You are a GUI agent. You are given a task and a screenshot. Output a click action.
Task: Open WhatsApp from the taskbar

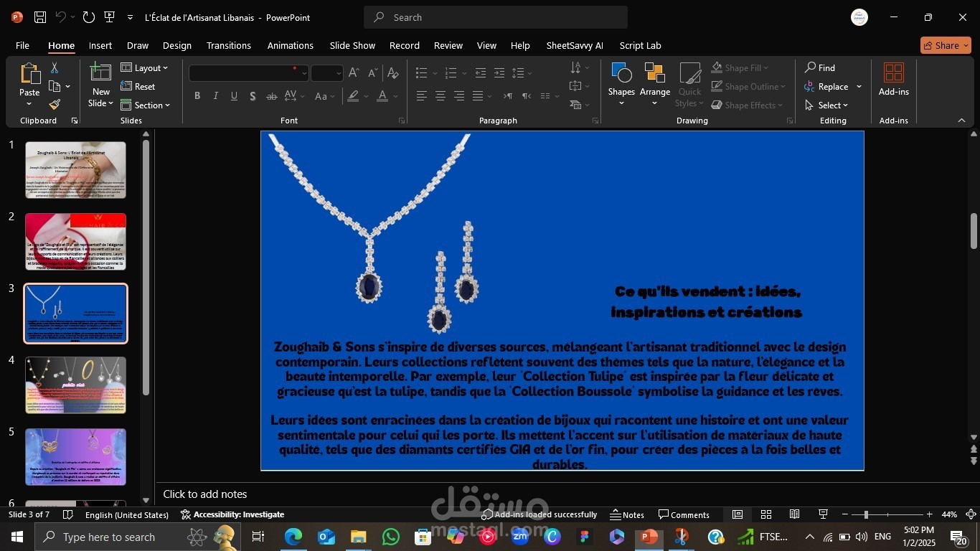(390, 537)
